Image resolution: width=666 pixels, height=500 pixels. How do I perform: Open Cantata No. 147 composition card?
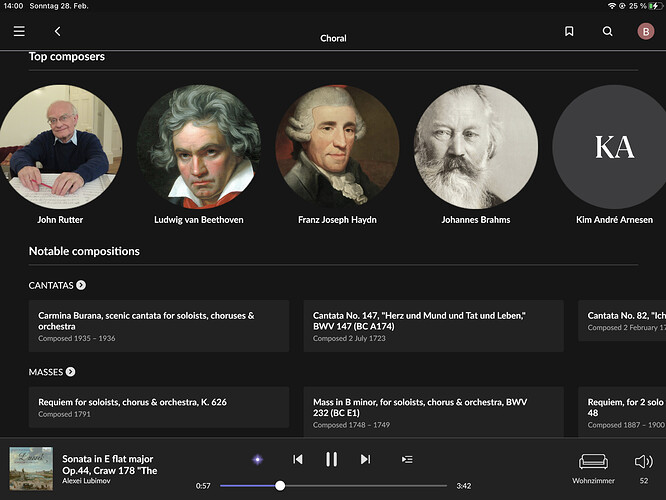click(x=434, y=326)
